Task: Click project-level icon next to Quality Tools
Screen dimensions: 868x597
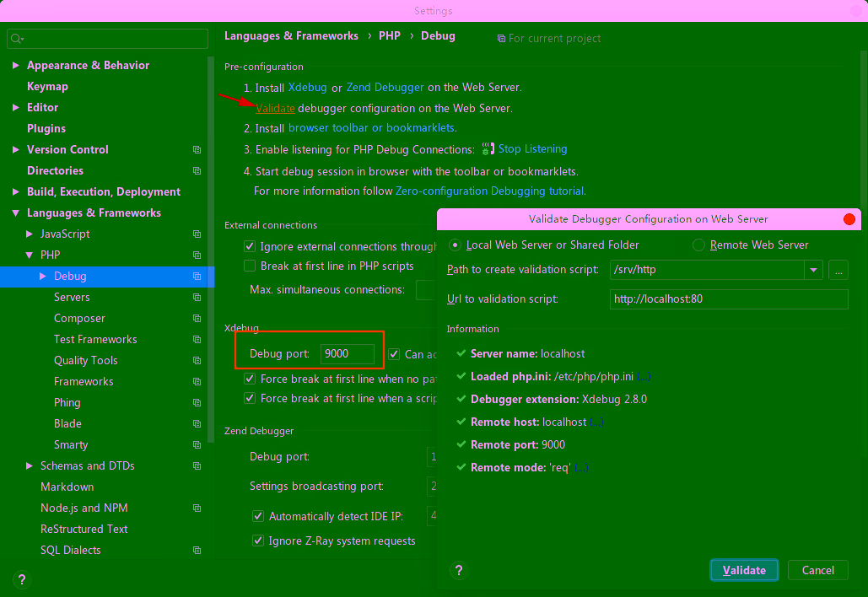Action: coord(197,360)
